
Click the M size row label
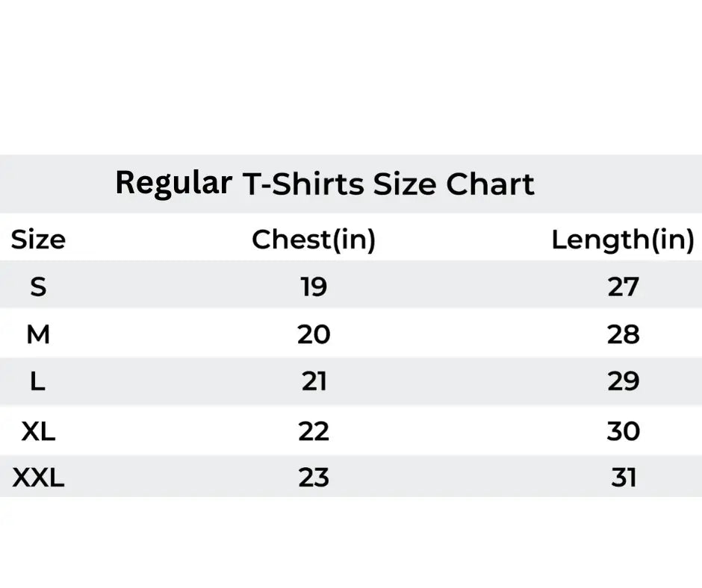point(38,335)
